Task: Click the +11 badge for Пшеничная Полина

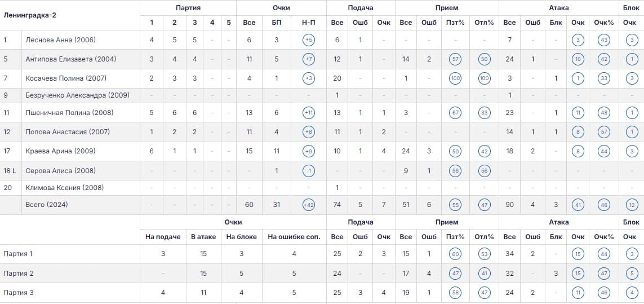Action: coord(308,113)
